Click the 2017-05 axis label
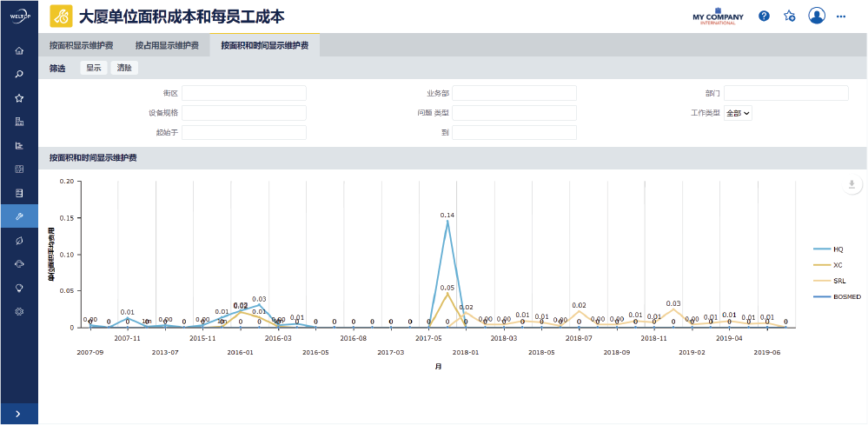The width and height of the screenshot is (868, 425). click(x=428, y=337)
